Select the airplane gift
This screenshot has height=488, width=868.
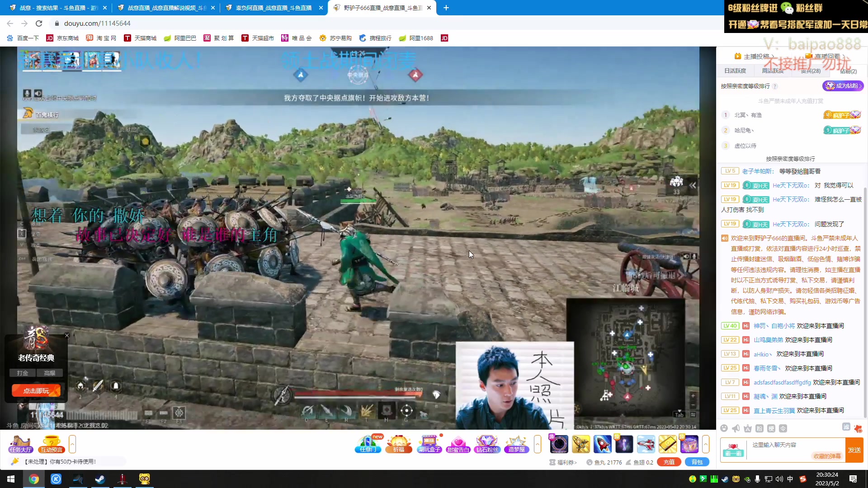click(x=646, y=444)
